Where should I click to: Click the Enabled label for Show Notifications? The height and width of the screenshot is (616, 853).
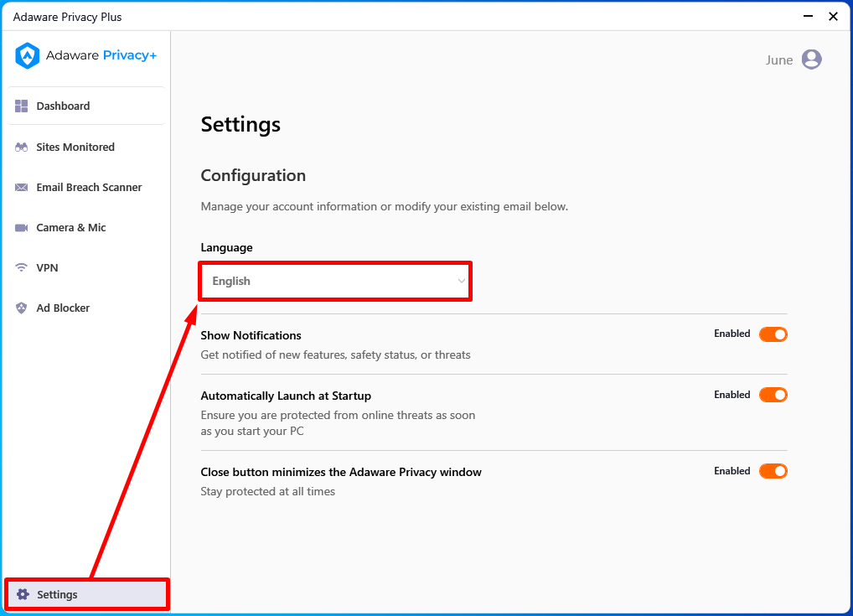coord(732,334)
